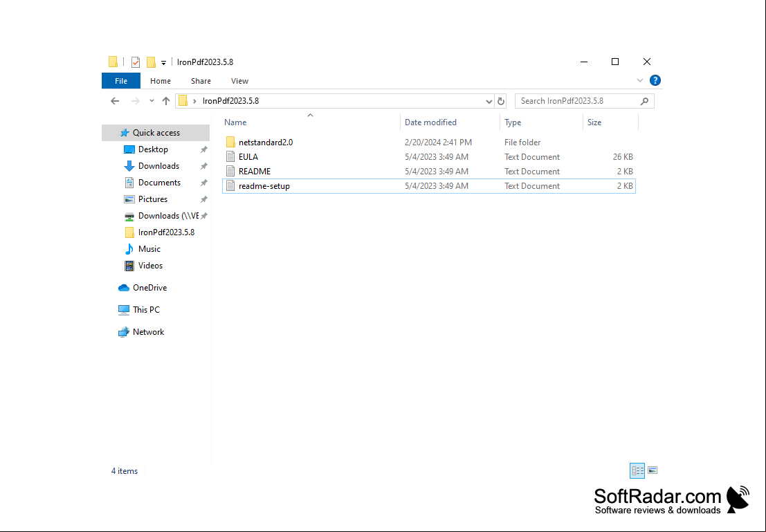Go back with the back arrow
The image size is (766, 532).
point(115,101)
